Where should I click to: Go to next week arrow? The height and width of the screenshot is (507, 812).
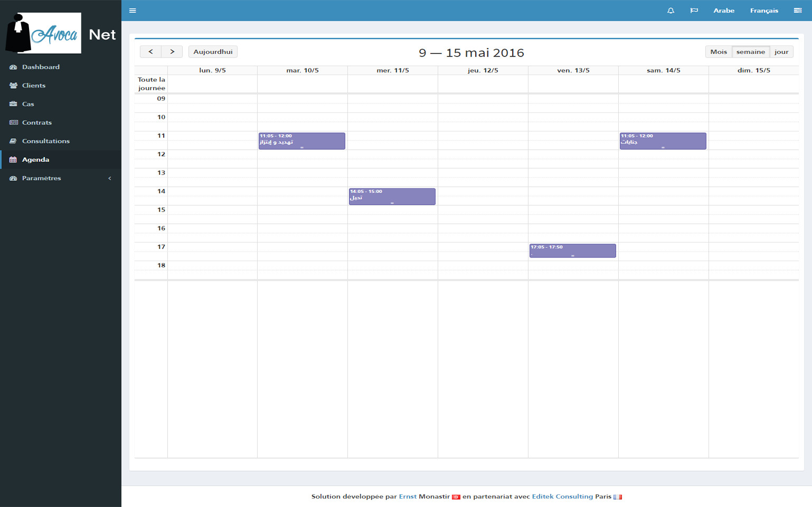(x=172, y=52)
